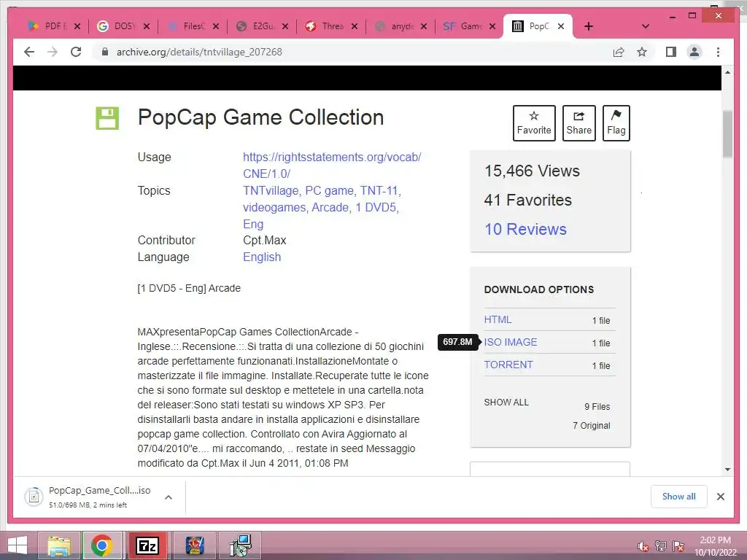Open the videogames topic link

tap(274, 208)
